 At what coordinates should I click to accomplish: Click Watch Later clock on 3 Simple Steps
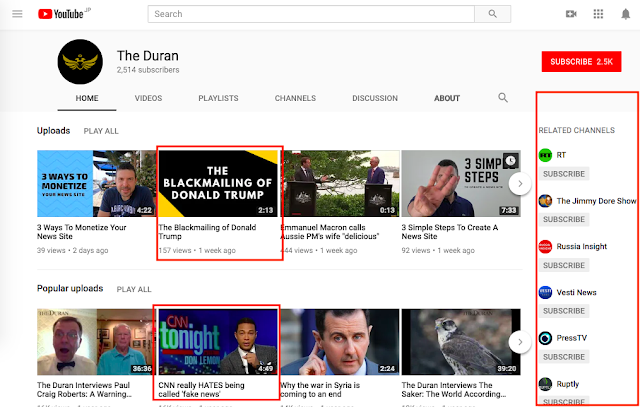(511, 160)
